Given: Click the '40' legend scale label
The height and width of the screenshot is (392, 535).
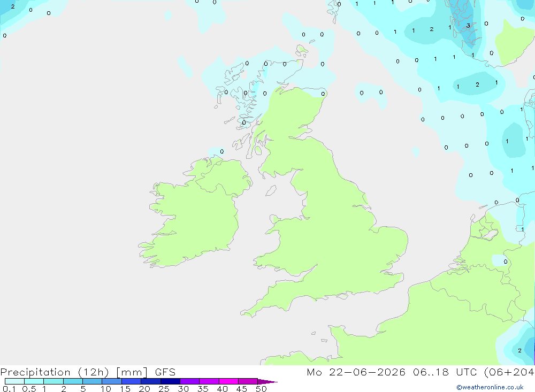Looking at the screenshot, I should (x=223, y=389).
